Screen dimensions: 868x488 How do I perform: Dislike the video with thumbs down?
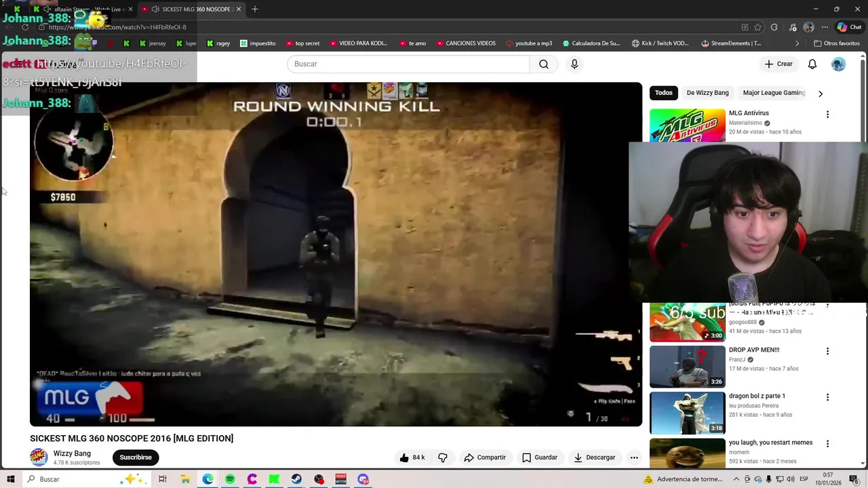[x=443, y=457]
